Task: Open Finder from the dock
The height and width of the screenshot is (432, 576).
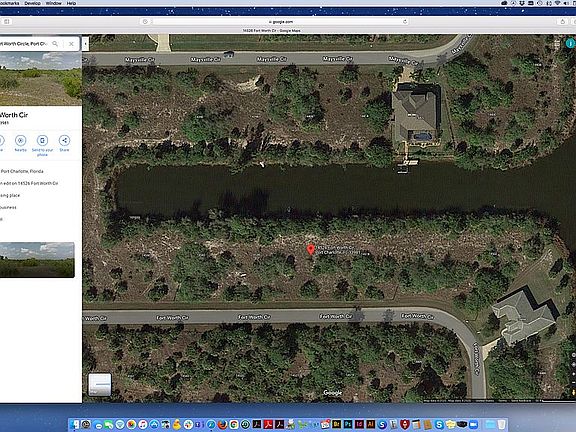Action: click(74, 424)
